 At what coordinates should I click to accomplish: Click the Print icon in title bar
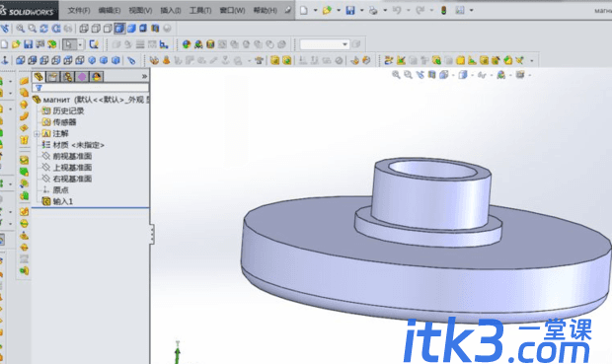[x=373, y=11]
